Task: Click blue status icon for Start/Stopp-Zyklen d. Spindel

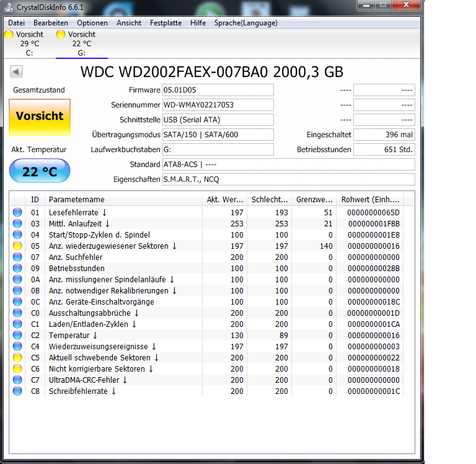Action: coord(17,234)
